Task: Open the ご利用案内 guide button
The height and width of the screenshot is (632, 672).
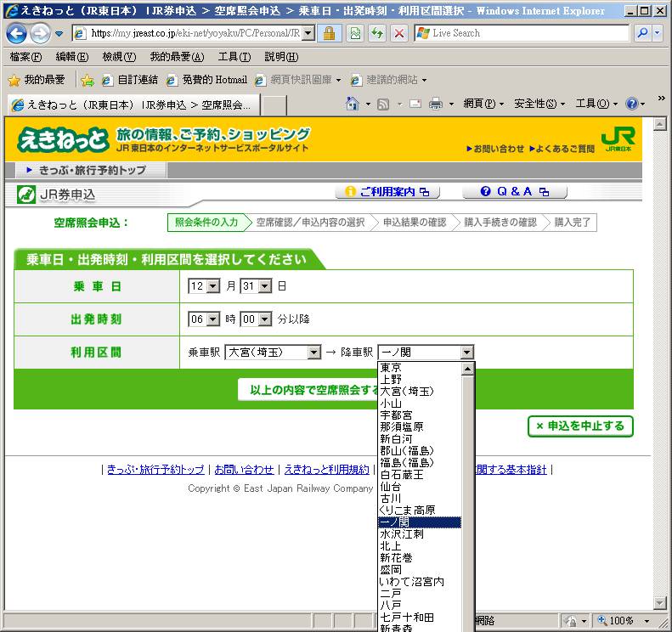Action: pyautogui.click(x=387, y=191)
